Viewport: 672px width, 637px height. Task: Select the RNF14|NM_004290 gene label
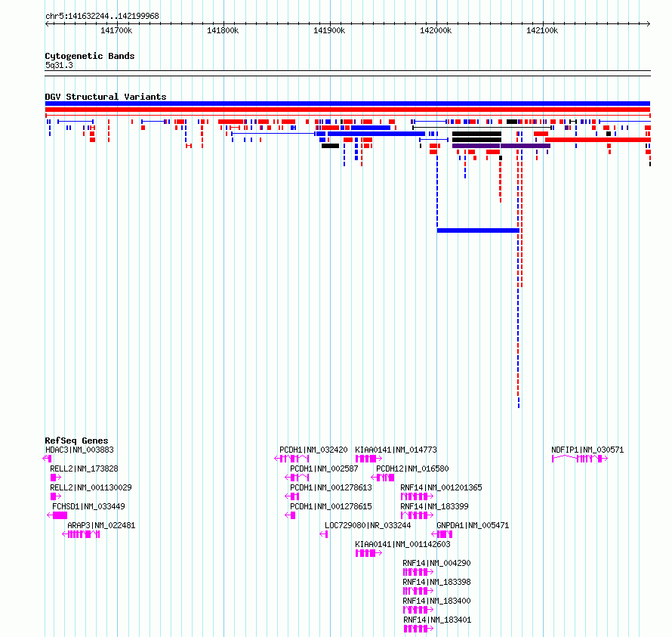click(436, 563)
